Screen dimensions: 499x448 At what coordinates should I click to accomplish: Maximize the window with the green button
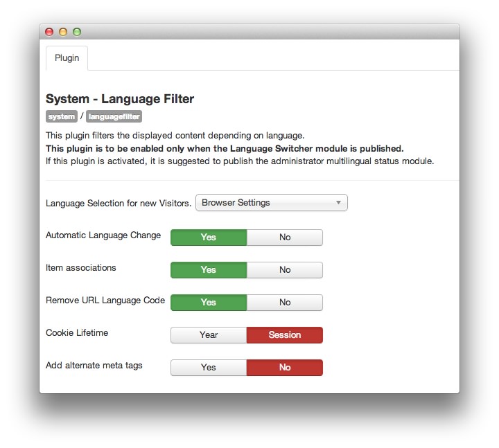(x=77, y=32)
